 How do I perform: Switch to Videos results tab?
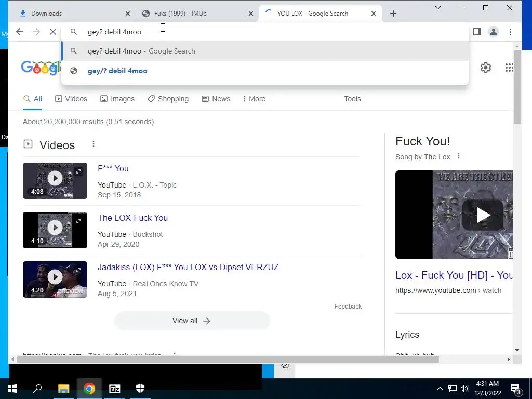pyautogui.click(x=71, y=99)
